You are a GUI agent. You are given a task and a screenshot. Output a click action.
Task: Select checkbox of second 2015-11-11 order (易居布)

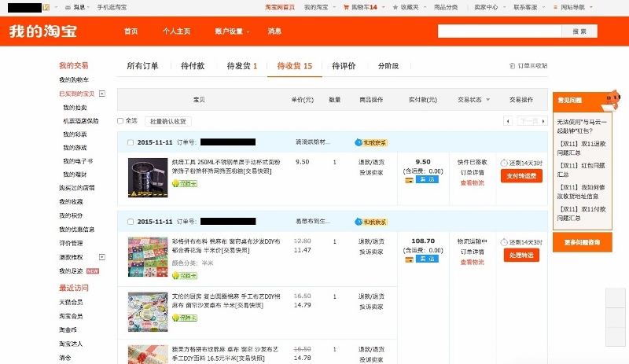click(x=130, y=222)
